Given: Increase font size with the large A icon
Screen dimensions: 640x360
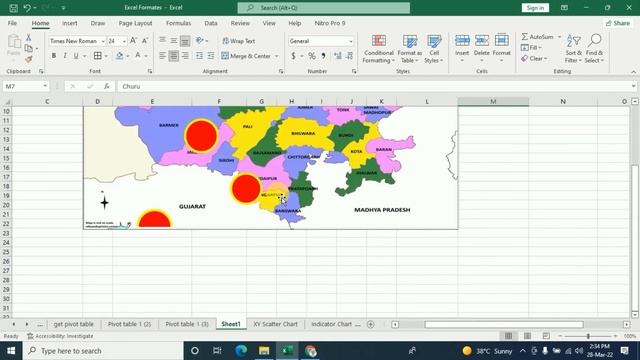Looking at the screenshot, I should click(133, 41).
